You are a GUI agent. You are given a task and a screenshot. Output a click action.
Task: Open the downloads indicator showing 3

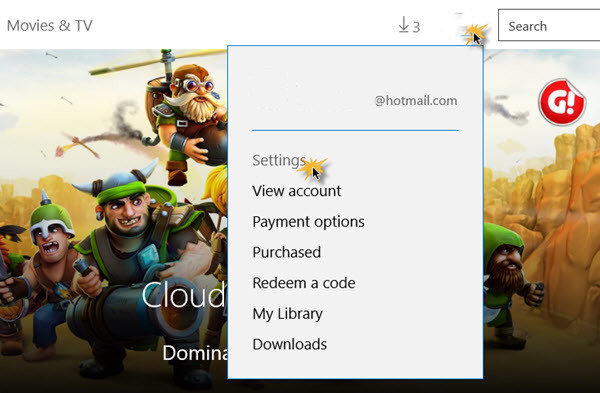click(x=409, y=26)
